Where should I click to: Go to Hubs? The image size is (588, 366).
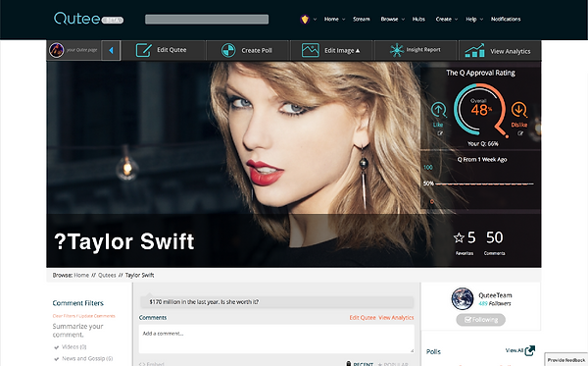click(x=418, y=20)
